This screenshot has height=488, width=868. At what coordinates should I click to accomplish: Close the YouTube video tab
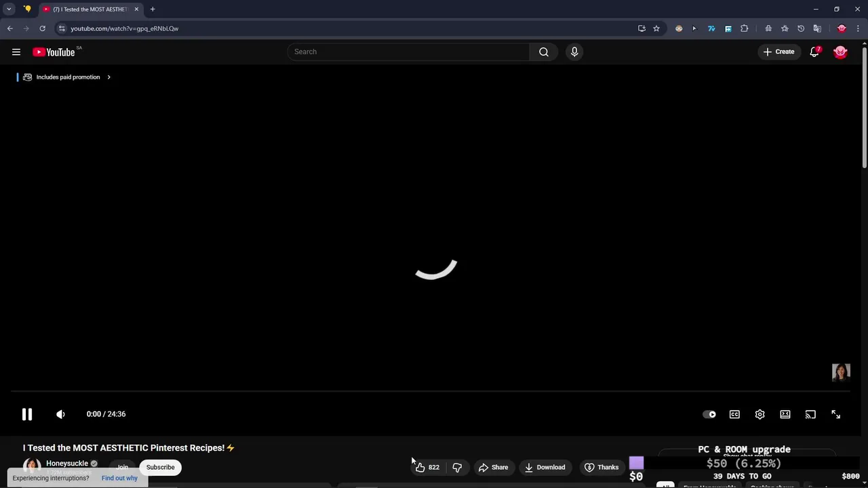136,9
